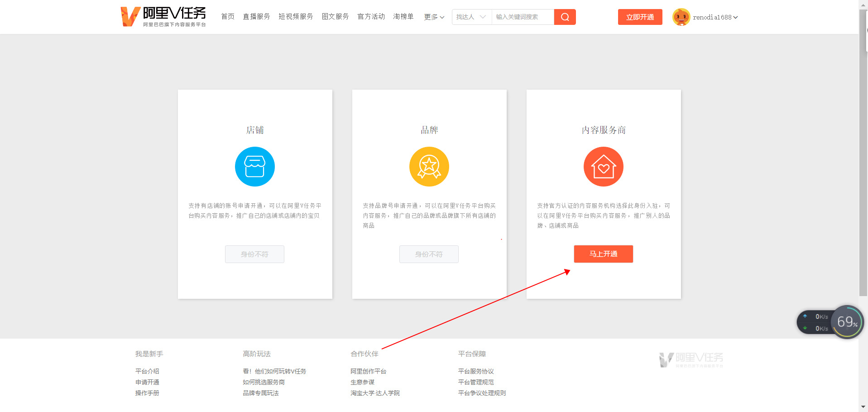The height and width of the screenshot is (412, 868).
Task: Open 看! 他们如何玩转V任务 link
Action: pyautogui.click(x=274, y=371)
